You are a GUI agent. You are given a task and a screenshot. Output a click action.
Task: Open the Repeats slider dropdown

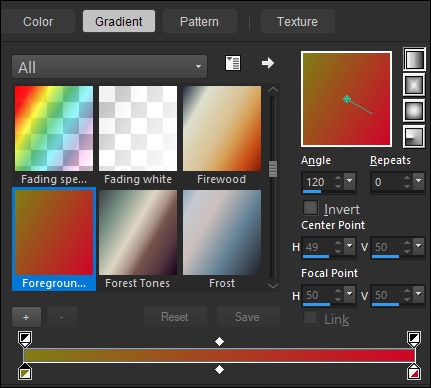pyautogui.click(x=419, y=181)
